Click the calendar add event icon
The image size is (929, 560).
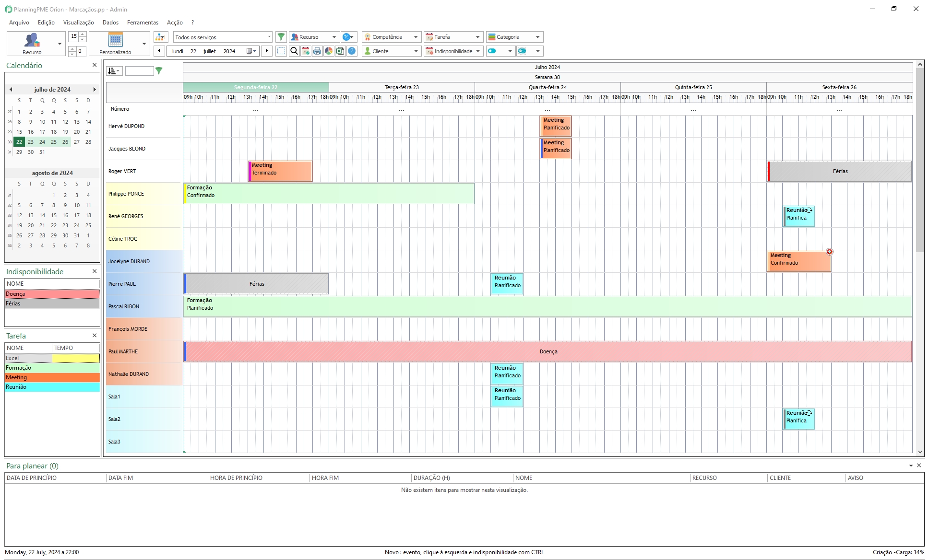coord(306,51)
